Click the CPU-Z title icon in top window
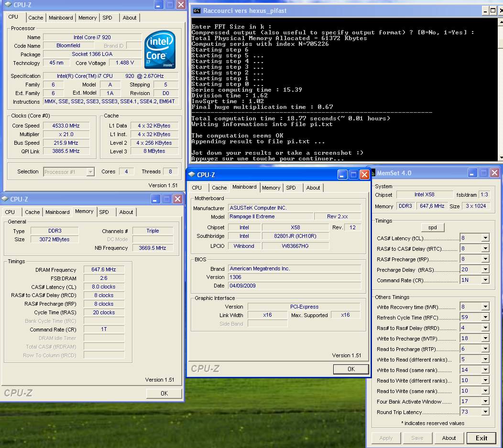503x448 pixels. (8, 4)
